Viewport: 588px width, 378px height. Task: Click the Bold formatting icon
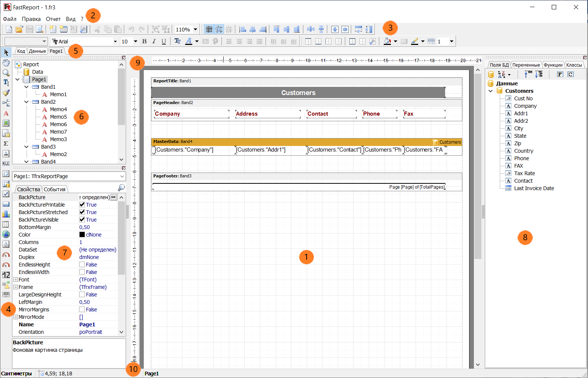point(144,42)
